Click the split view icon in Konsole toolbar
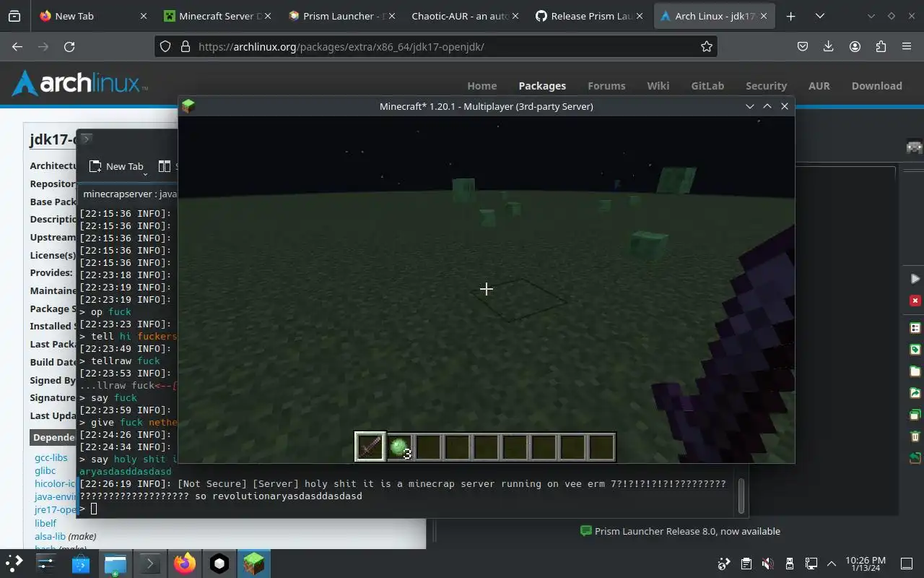The image size is (924, 578). click(x=165, y=166)
